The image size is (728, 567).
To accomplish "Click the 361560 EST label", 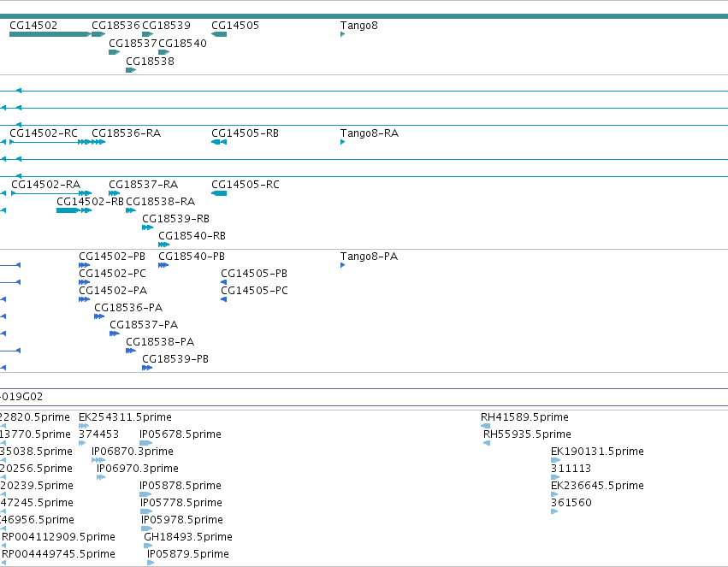I will (571, 504).
